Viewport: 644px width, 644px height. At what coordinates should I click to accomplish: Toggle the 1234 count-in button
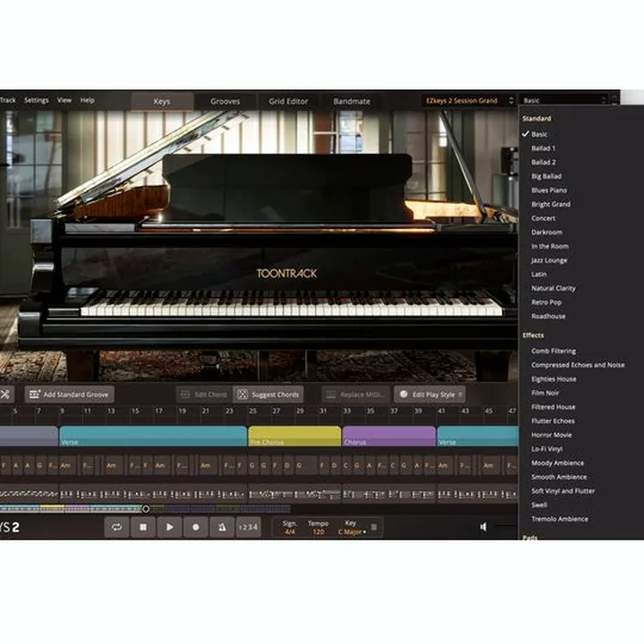[x=248, y=527]
